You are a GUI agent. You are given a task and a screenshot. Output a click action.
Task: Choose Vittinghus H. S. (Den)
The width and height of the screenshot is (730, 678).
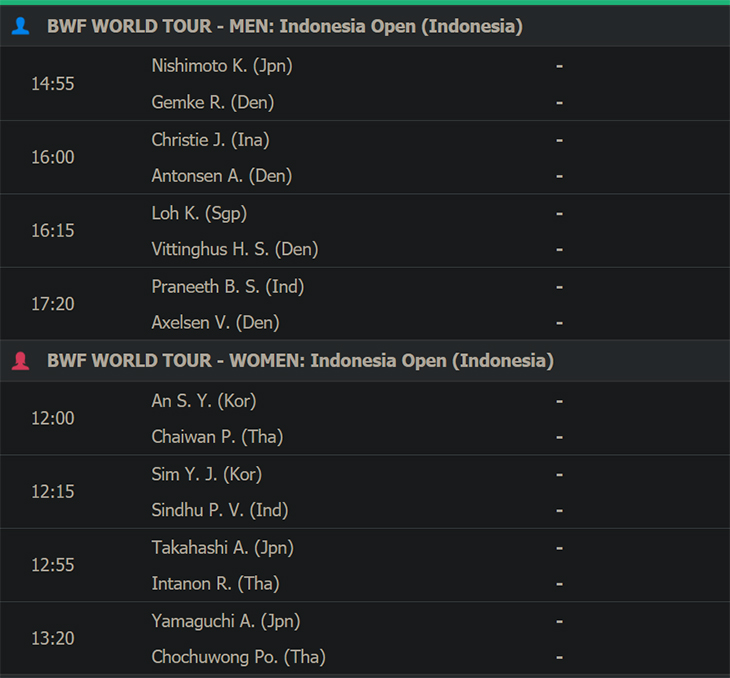235,250
